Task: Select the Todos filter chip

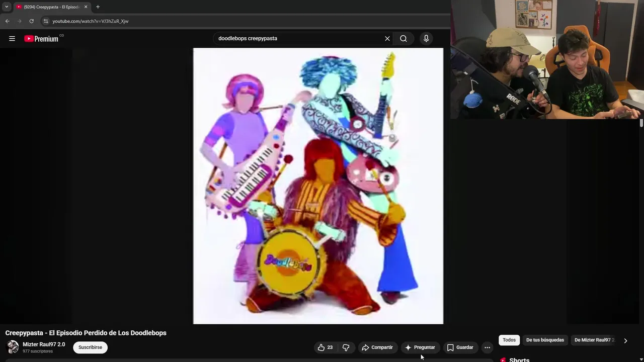Action: [509, 340]
